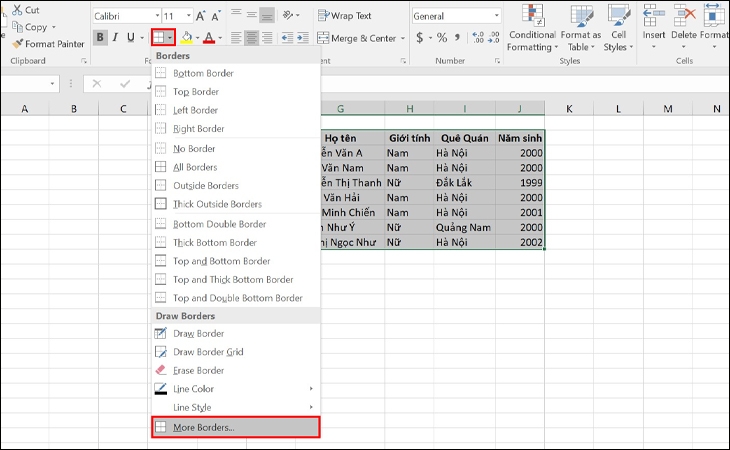This screenshot has height=450, width=730.
Task: Click Merge & Center
Action: pos(357,38)
